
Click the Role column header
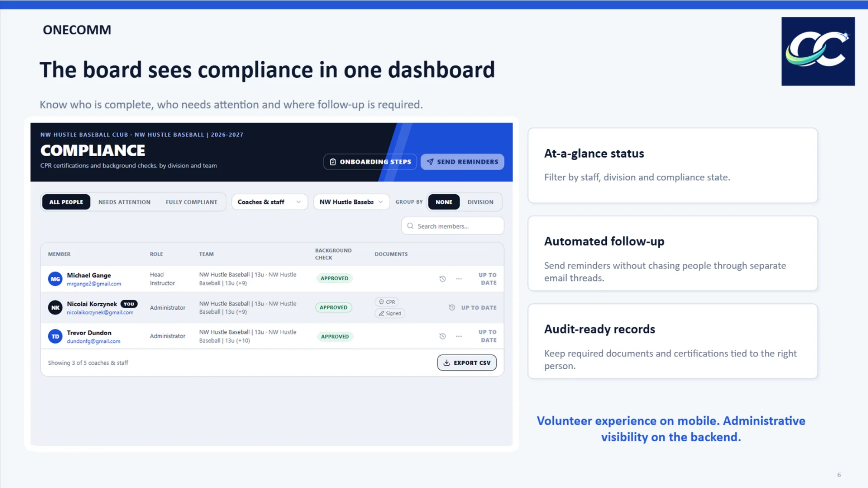point(156,254)
